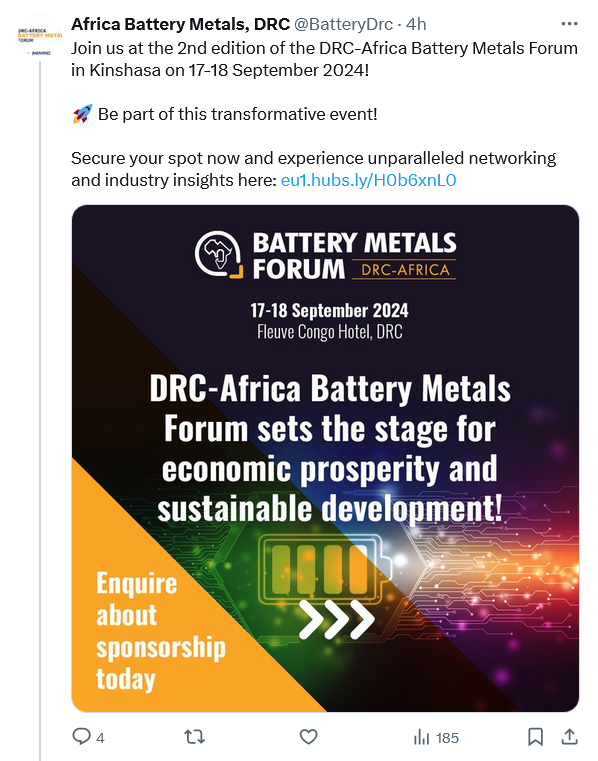Click the Enquire about sponsorship today banner
The width and height of the screenshot is (598, 761).
click(161, 631)
